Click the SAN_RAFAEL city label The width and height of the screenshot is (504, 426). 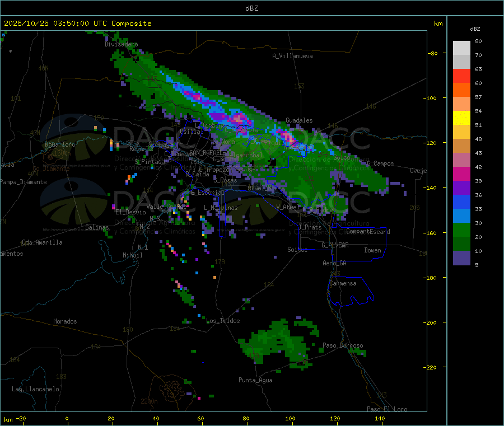[x=205, y=152]
